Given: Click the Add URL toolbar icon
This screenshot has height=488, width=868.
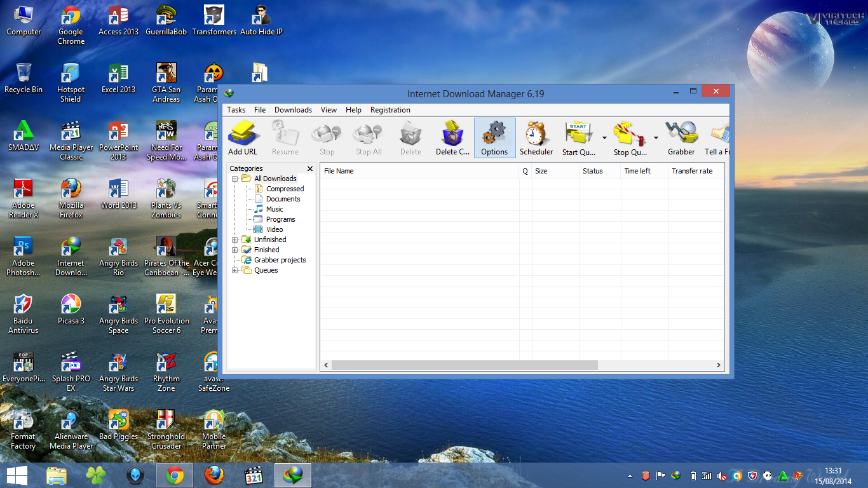Looking at the screenshot, I should pos(243,137).
